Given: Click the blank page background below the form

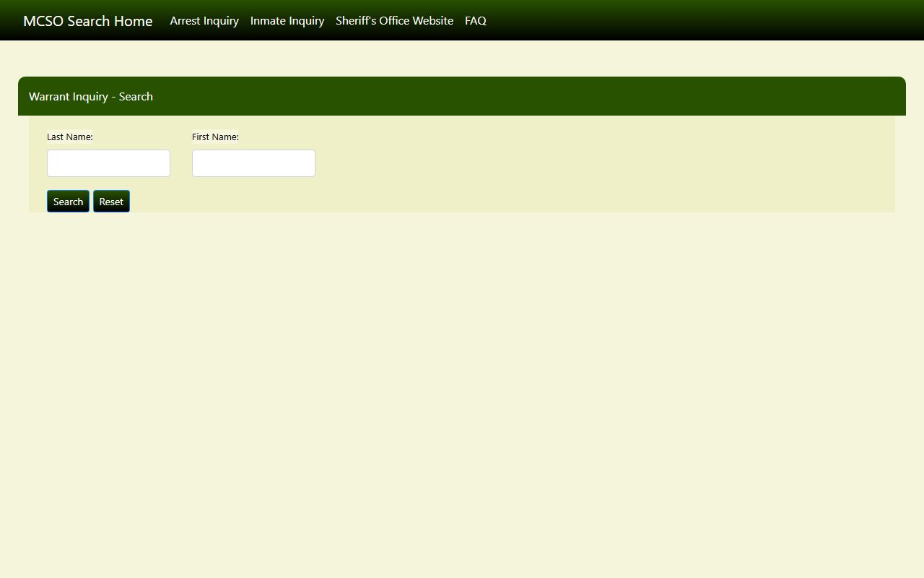Looking at the screenshot, I should (x=462, y=397).
